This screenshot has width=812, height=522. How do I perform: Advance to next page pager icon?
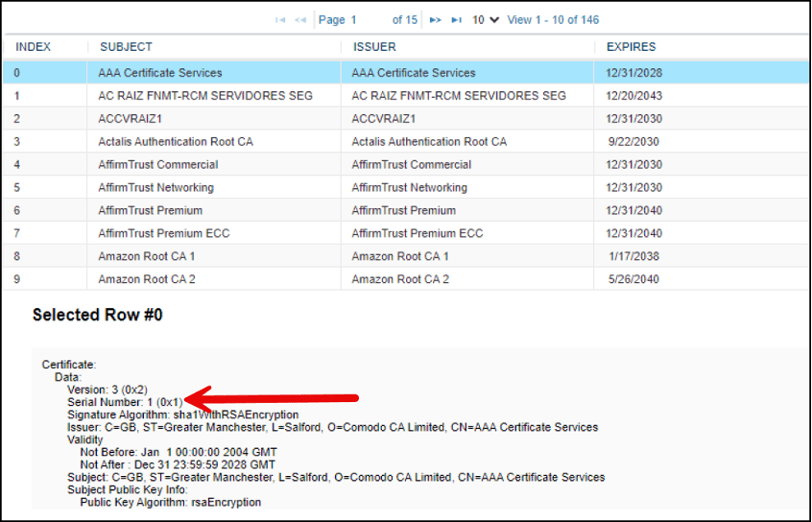(436, 20)
